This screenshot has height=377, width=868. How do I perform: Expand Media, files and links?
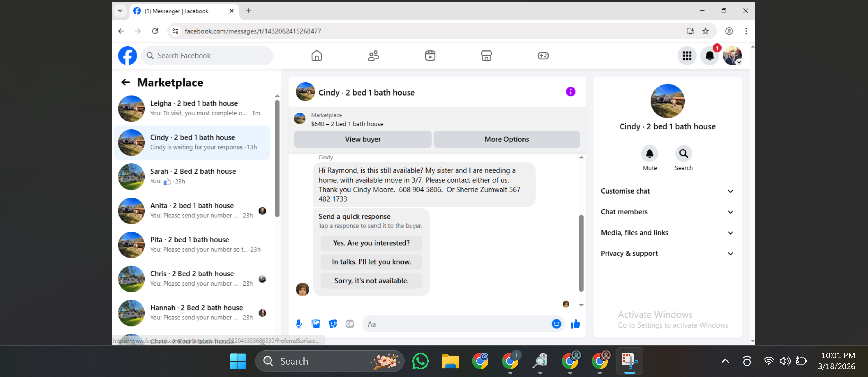point(667,233)
